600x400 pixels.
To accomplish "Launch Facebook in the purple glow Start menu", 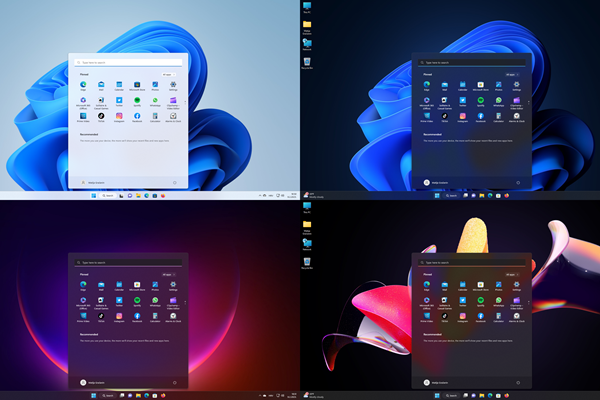I will pos(137,316).
